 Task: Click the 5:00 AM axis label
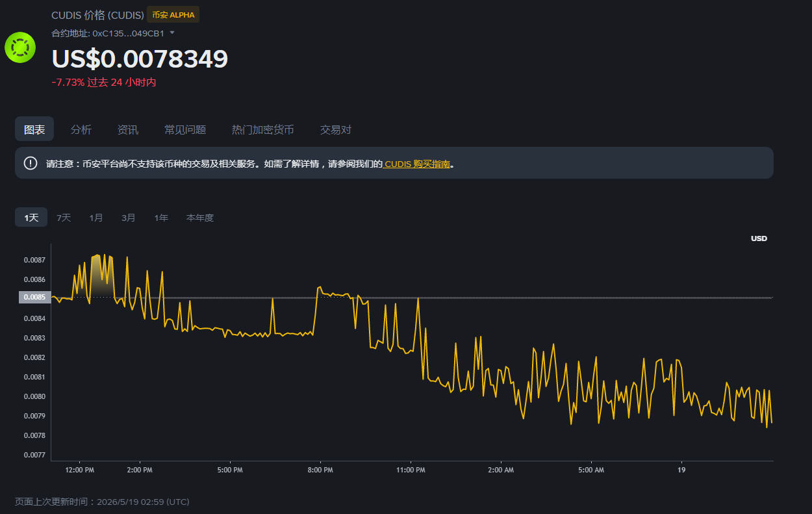[590, 470]
